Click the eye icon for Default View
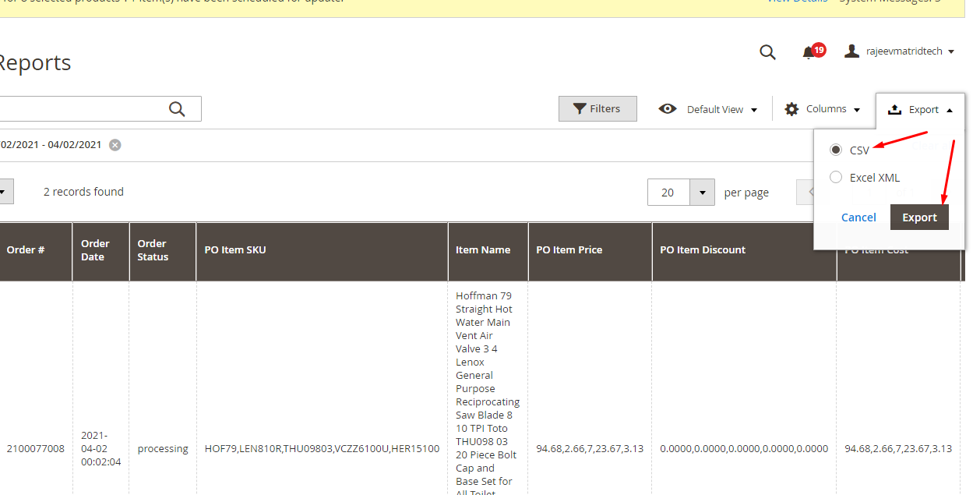 pyautogui.click(x=668, y=109)
